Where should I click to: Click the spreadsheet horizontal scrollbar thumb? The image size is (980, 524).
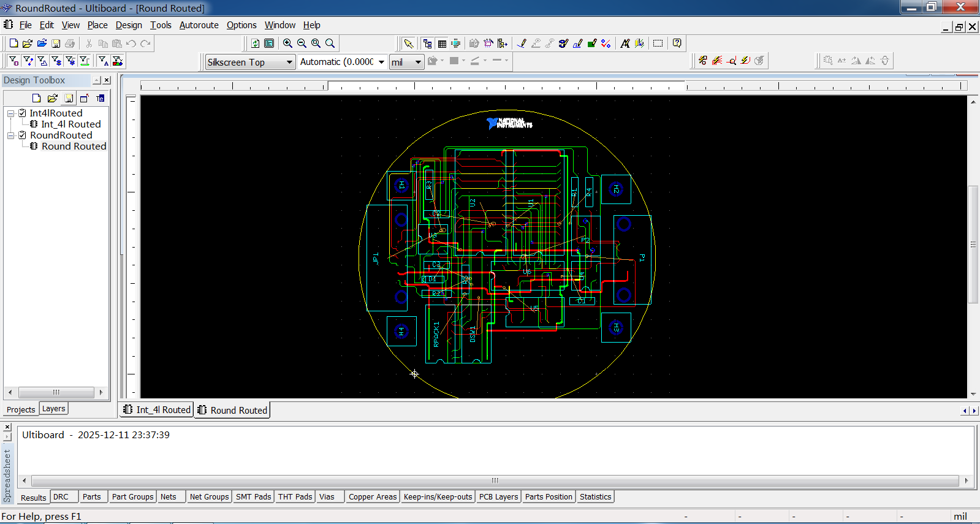(x=495, y=480)
